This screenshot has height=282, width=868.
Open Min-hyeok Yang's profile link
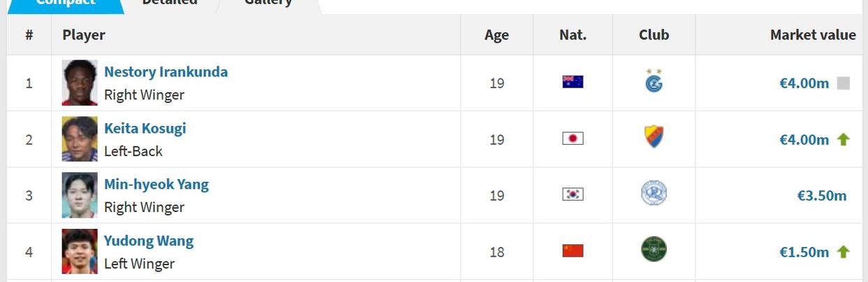pyautogui.click(x=156, y=184)
